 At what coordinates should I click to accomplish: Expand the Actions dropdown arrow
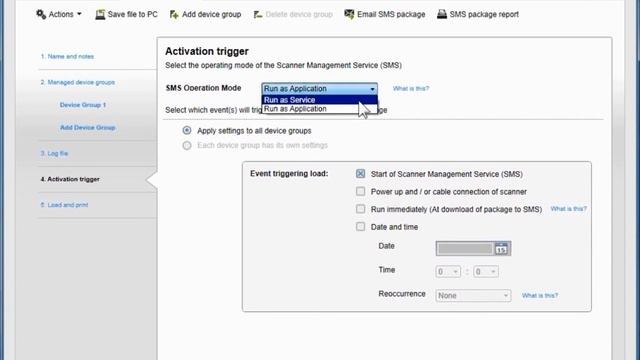pos(79,14)
